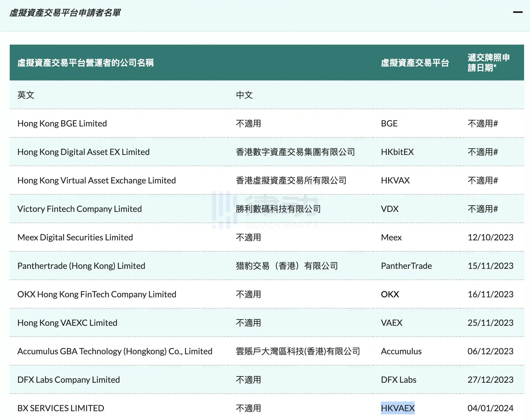Click the highlighted HKVAEX platform name
Screen dimensions: 530x420
click(398, 408)
